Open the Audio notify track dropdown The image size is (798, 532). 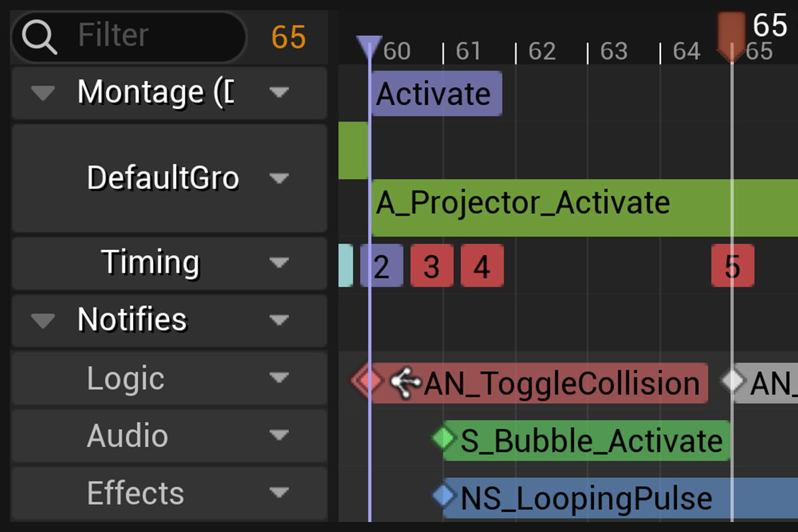pyautogui.click(x=279, y=436)
